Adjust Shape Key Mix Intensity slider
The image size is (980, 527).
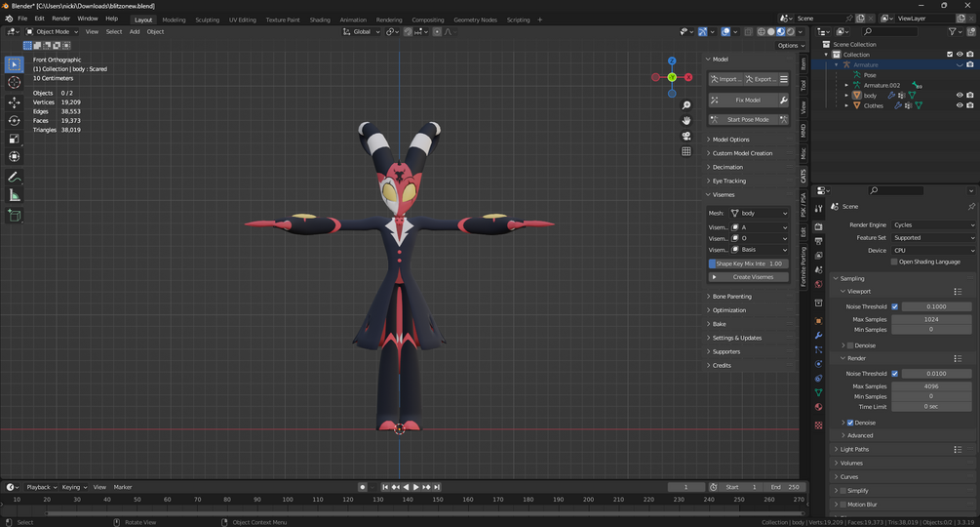749,263
